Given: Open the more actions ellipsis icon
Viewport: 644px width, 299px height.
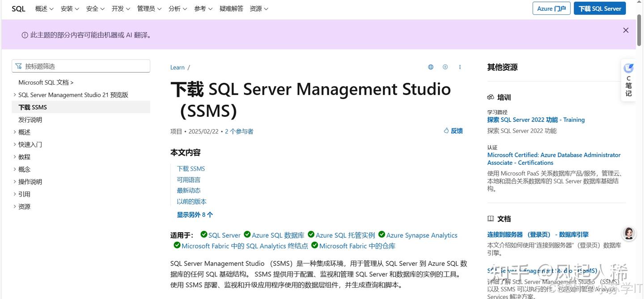Looking at the screenshot, I should [x=460, y=67].
